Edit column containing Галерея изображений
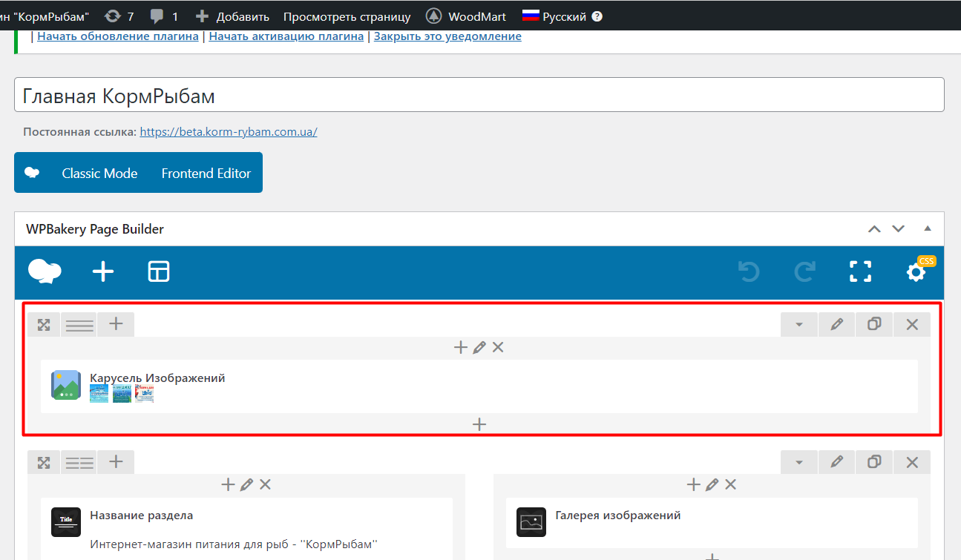Viewport: 961px width, 560px height. 712,484
